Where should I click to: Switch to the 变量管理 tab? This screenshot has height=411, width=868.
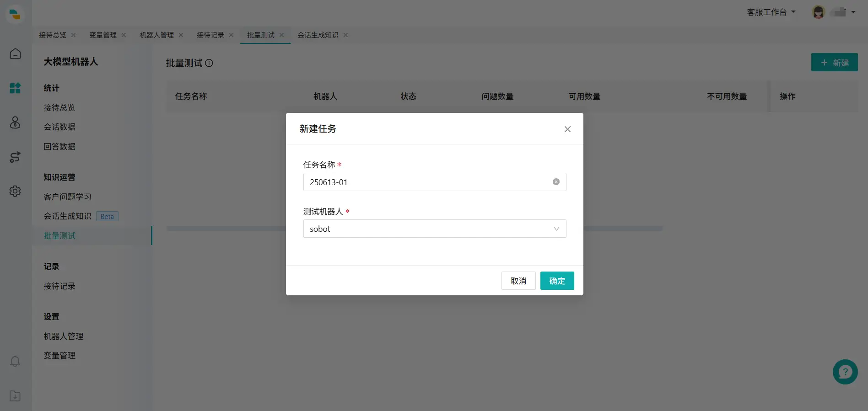[x=103, y=35]
